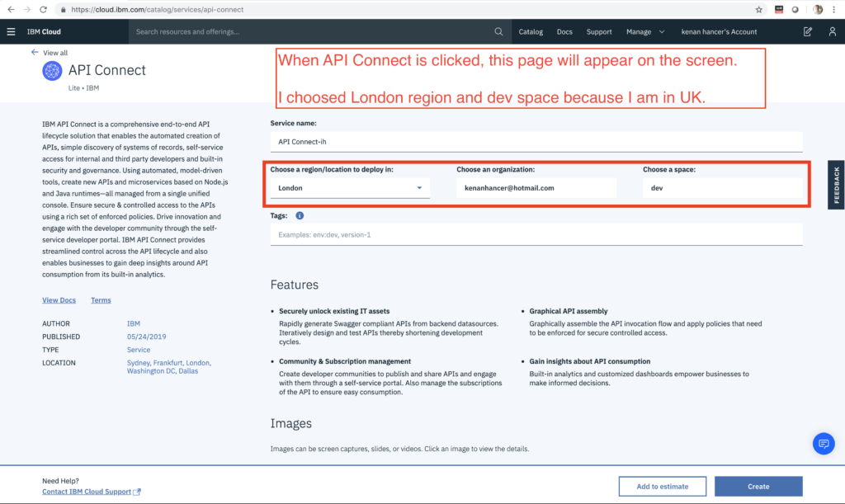
Task: Click the IBM author link
Action: pos(134,323)
